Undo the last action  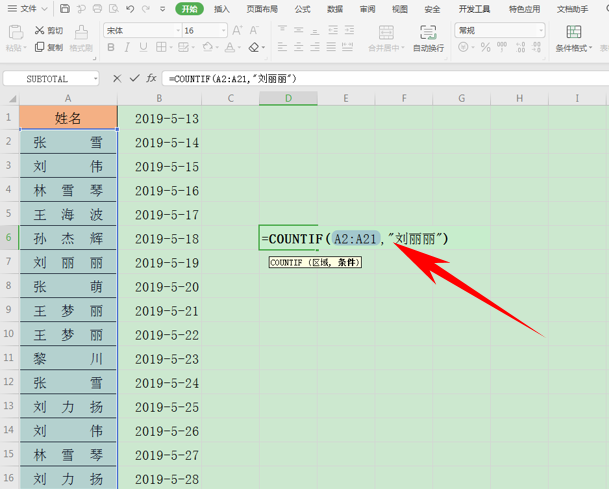(130, 9)
